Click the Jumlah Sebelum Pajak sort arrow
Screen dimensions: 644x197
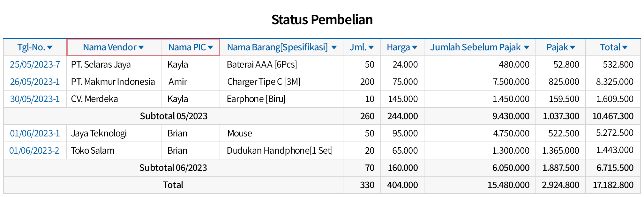pyautogui.click(x=527, y=48)
